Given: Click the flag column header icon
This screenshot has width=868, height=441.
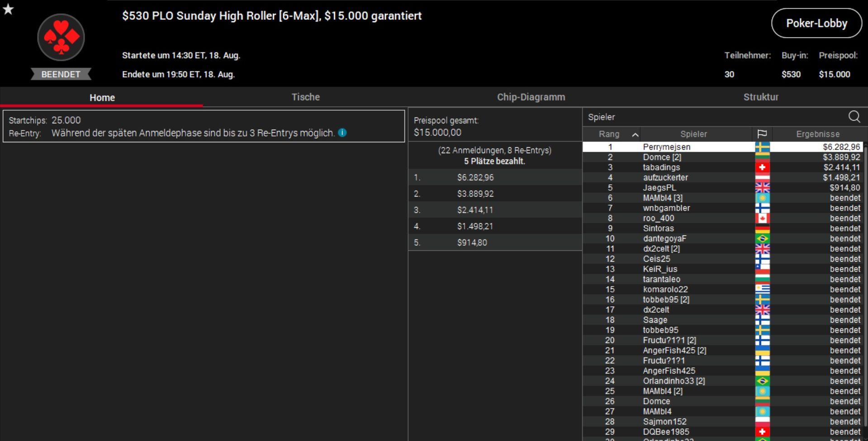Looking at the screenshot, I should pos(762,134).
